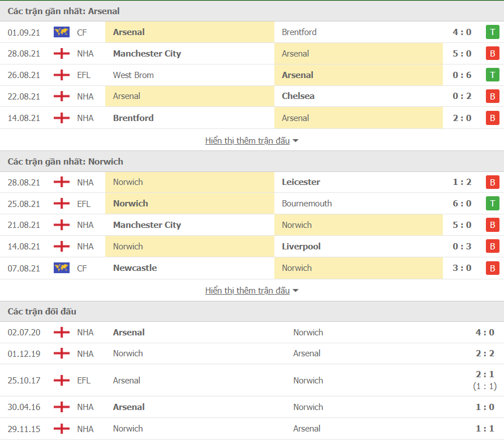Open the 25.10.17 EFL Arsenal vs Norwich result
The width and height of the screenshot is (504, 440).
point(252,380)
